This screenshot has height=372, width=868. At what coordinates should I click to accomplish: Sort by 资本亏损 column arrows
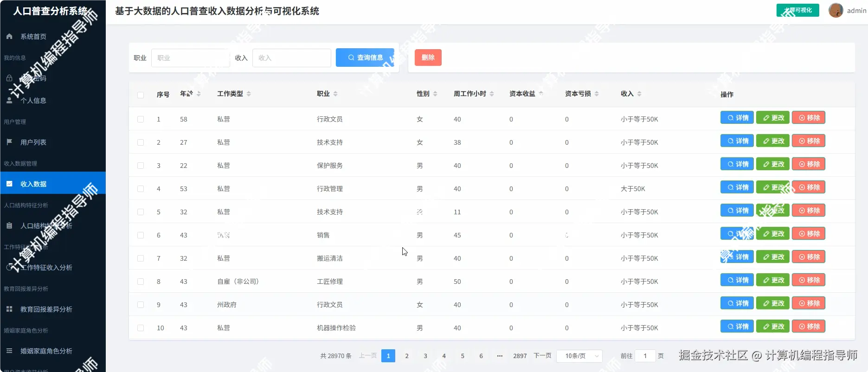(597, 94)
